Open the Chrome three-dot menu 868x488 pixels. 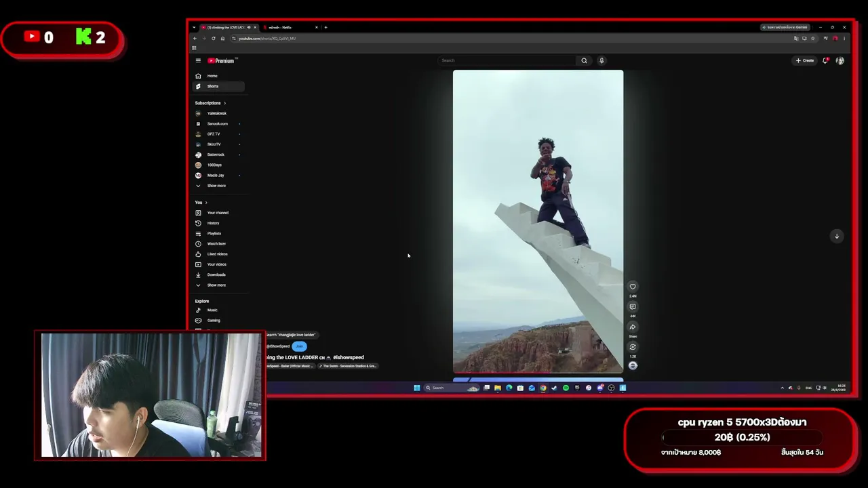pos(844,38)
